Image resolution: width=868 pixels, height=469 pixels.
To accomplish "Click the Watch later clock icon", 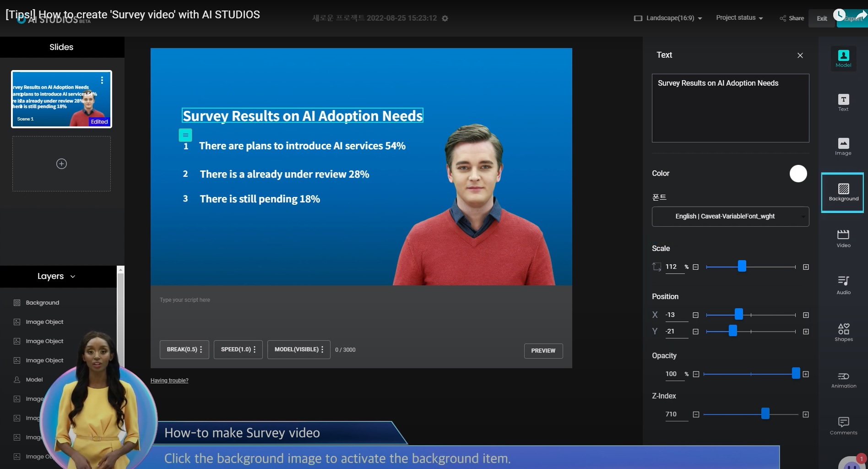I will click(x=839, y=15).
